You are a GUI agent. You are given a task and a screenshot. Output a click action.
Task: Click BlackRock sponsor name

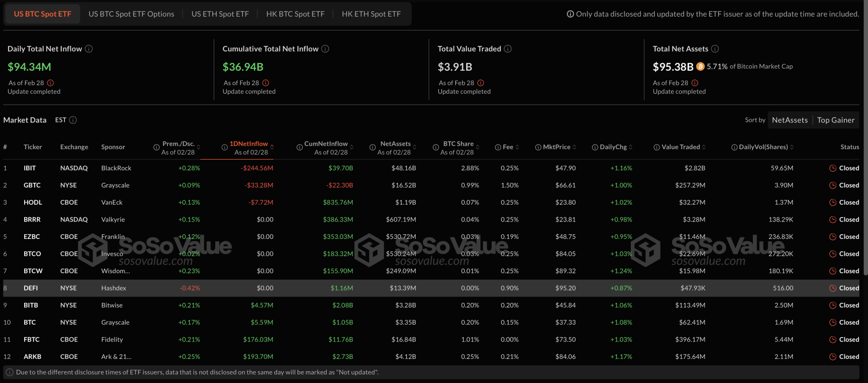click(116, 168)
